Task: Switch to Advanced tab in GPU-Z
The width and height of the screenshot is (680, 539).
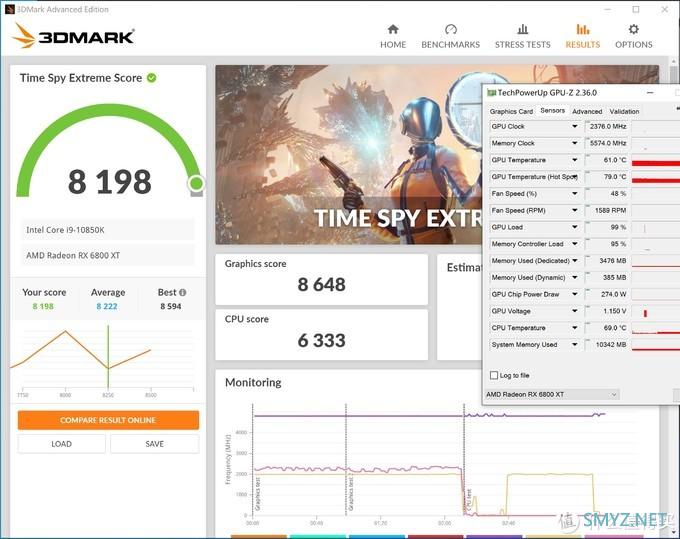Action: click(x=587, y=111)
